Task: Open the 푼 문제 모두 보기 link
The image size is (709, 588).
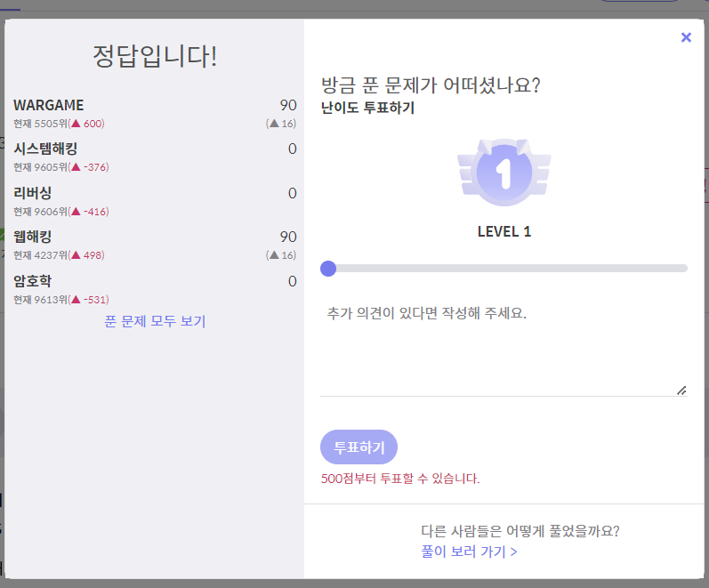Action: pos(155,321)
